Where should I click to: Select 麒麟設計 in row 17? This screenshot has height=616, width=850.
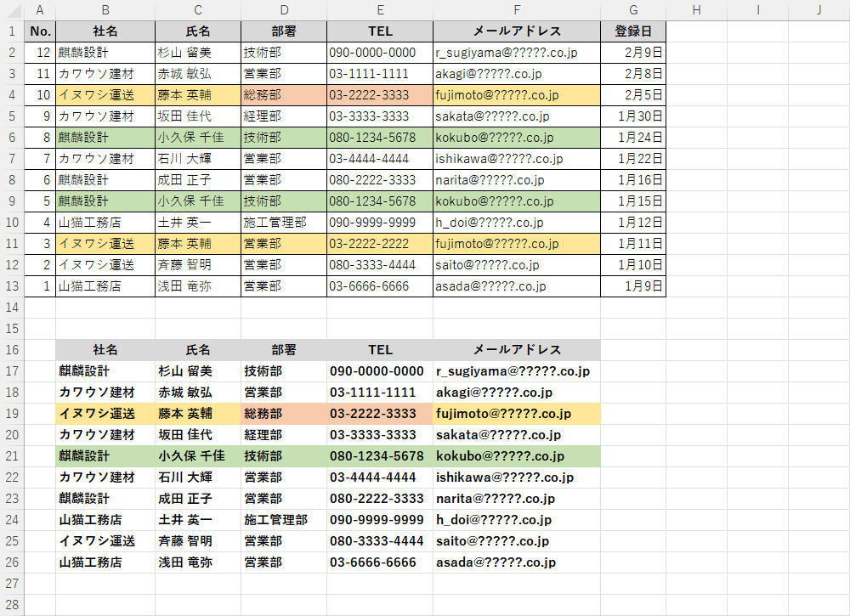click(x=105, y=371)
